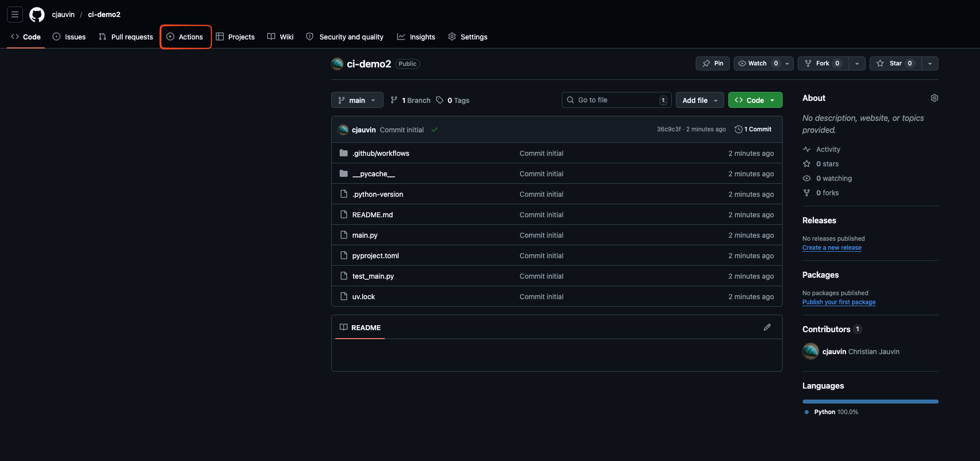Expand the green Code dropdown

(755, 100)
